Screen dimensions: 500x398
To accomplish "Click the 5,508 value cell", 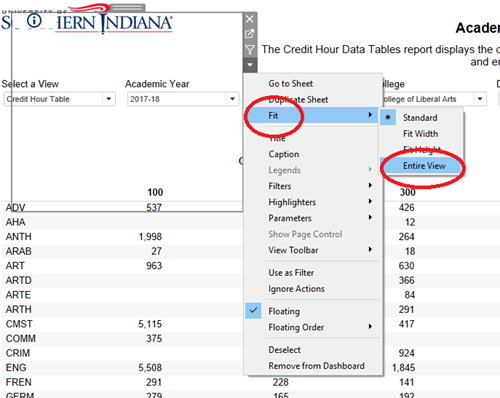I will (x=150, y=368).
